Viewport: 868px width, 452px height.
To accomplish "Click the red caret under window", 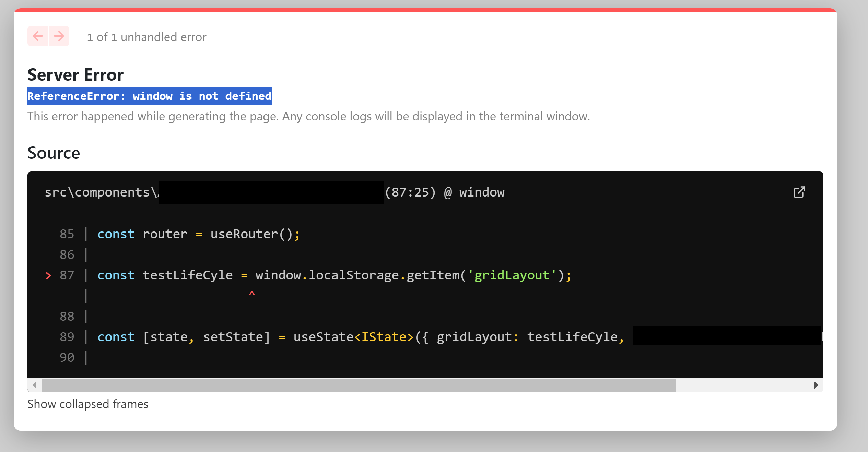I will (252, 294).
